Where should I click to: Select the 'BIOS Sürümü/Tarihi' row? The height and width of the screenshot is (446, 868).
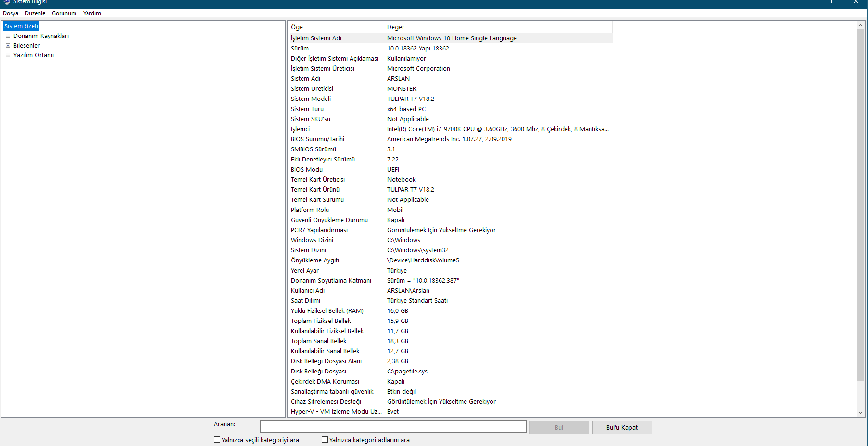[x=450, y=139]
